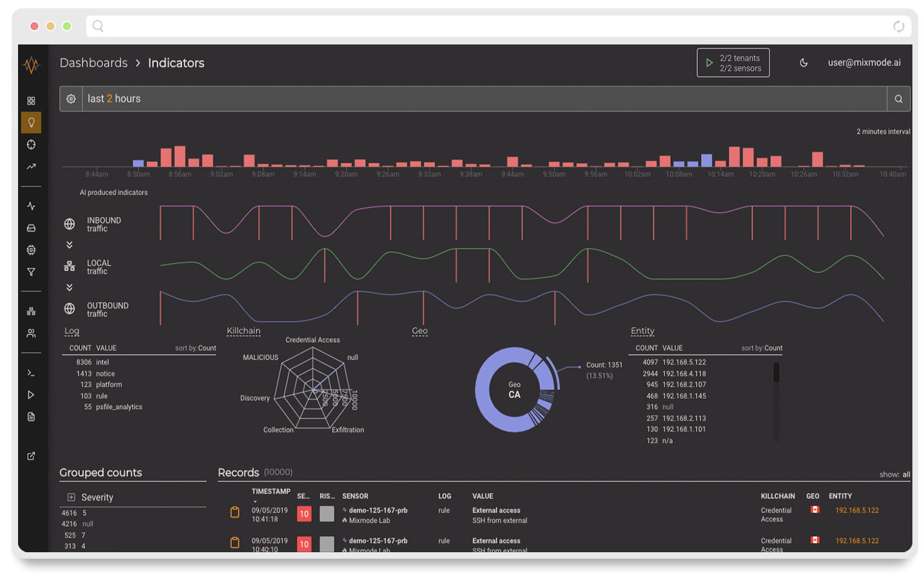
Task: Copy the first record using its clipboard icon
Action: click(234, 512)
